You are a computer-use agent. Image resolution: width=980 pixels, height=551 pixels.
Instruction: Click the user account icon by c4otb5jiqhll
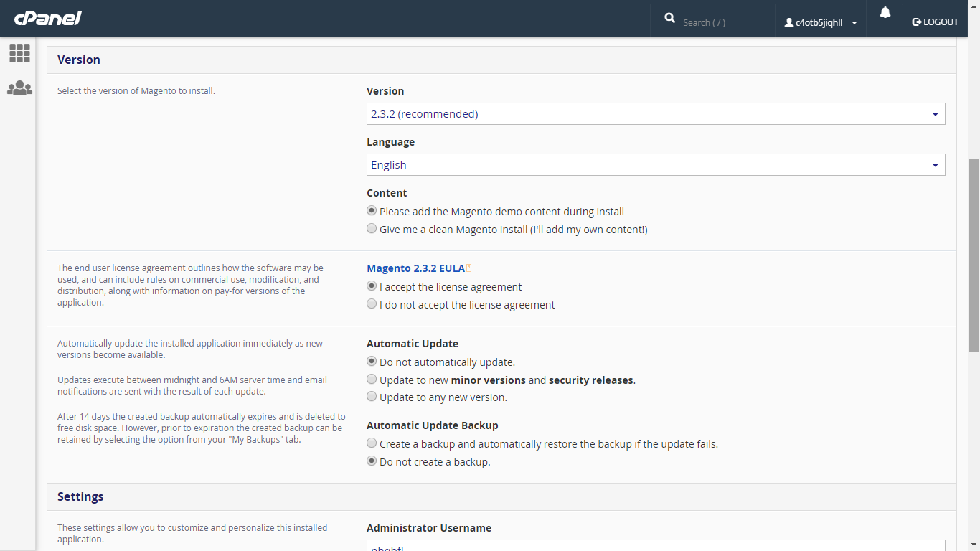(x=789, y=22)
